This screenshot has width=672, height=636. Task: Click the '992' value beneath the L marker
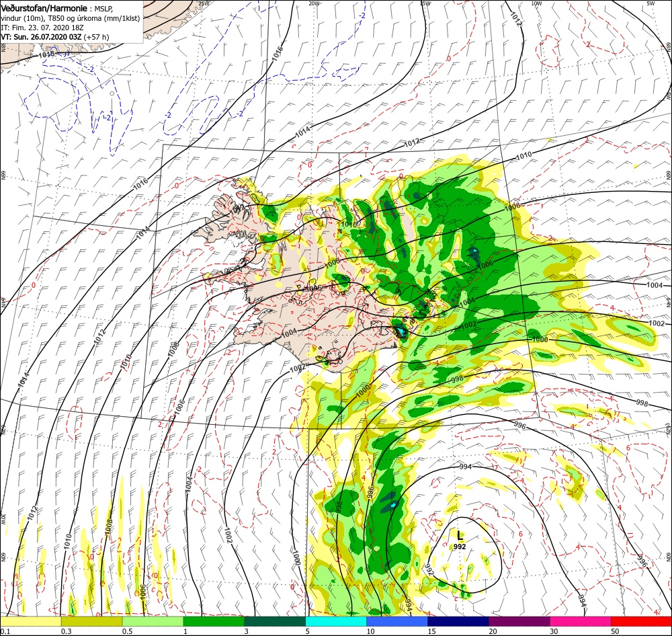[460, 547]
